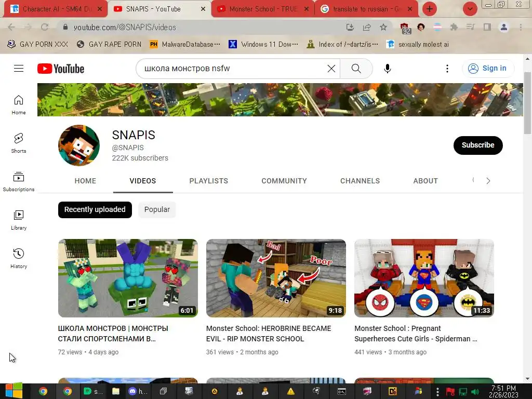Open the tab search dropdown

[470, 9]
